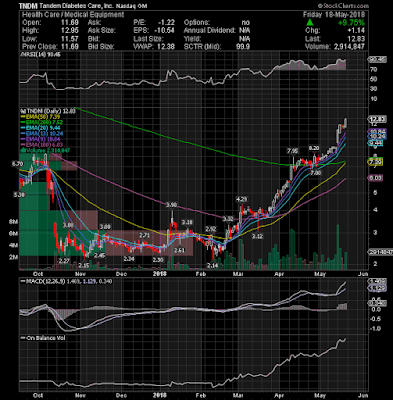The width and height of the screenshot is (393, 400).
Task: Click the Last price 12.83 in header
Action: (356, 39)
